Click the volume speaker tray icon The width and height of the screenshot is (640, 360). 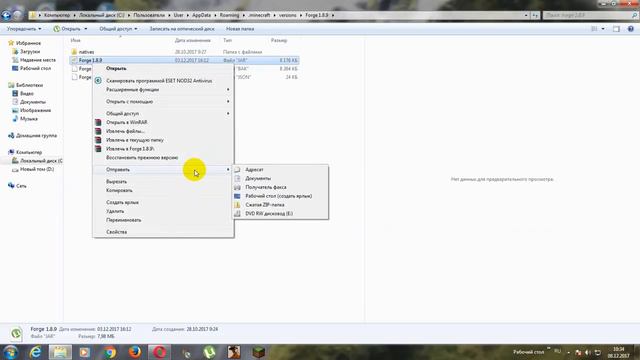pyautogui.click(x=588, y=352)
